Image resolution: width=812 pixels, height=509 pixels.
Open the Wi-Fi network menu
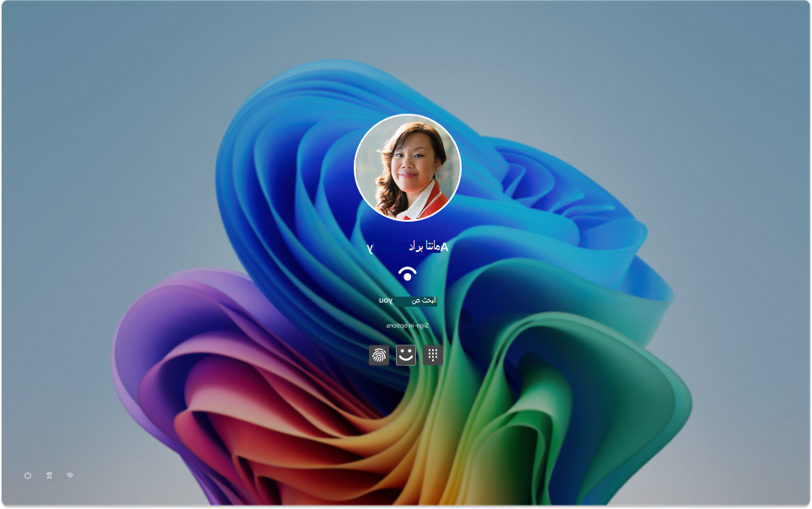tap(70, 475)
